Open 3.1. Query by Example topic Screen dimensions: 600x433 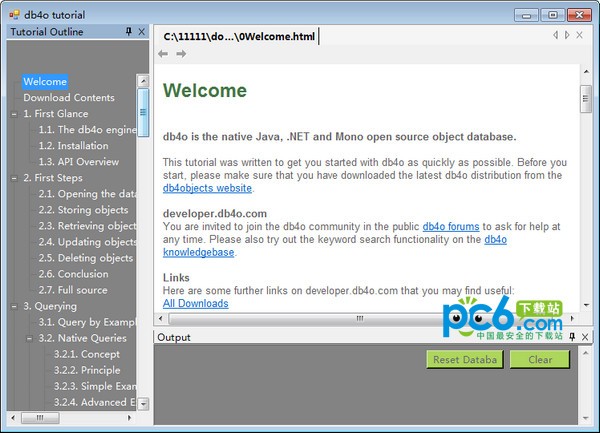(87, 322)
